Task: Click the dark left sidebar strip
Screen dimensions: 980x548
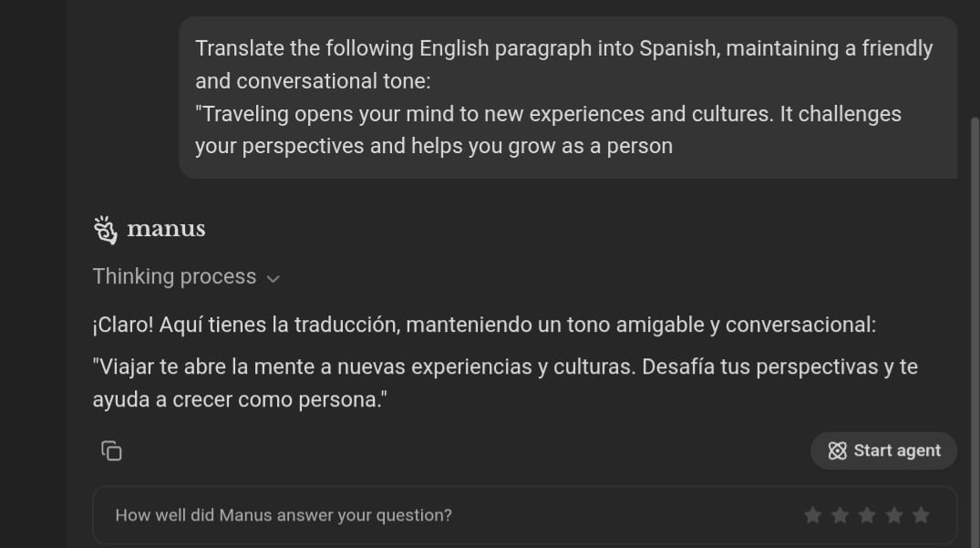Action: coord(33,274)
